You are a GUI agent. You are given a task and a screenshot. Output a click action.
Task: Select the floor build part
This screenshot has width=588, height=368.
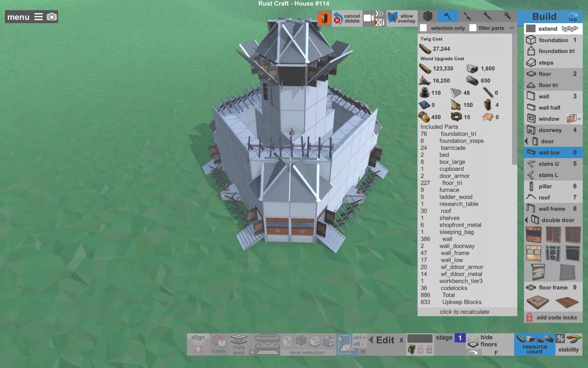click(x=553, y=74)
